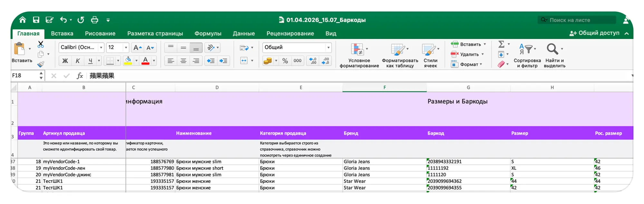The image size is (644, 204).
Task: Toggle middle vertical alignment
Action: coord(183,48)
